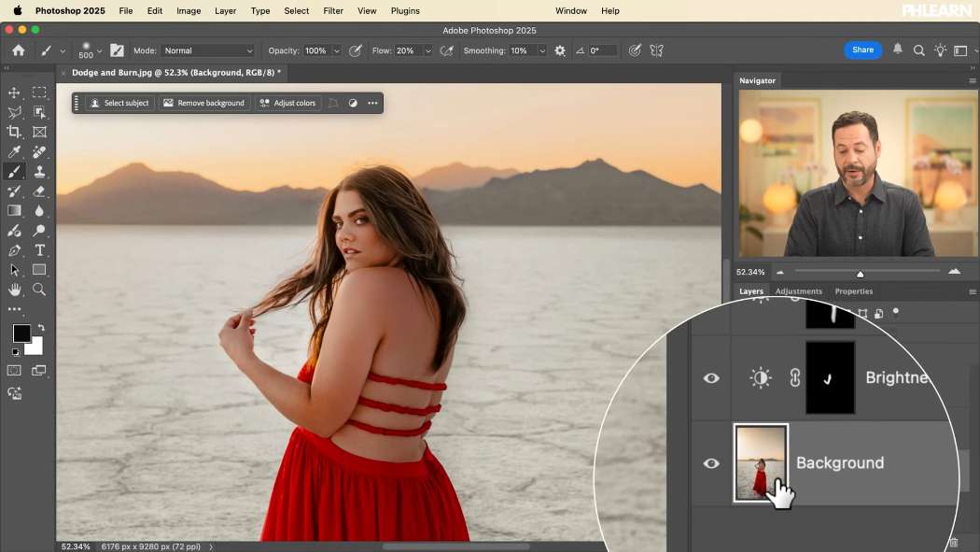Open the Window menu
The height and width of the screenshot is (552, 980).
(570, 10)
